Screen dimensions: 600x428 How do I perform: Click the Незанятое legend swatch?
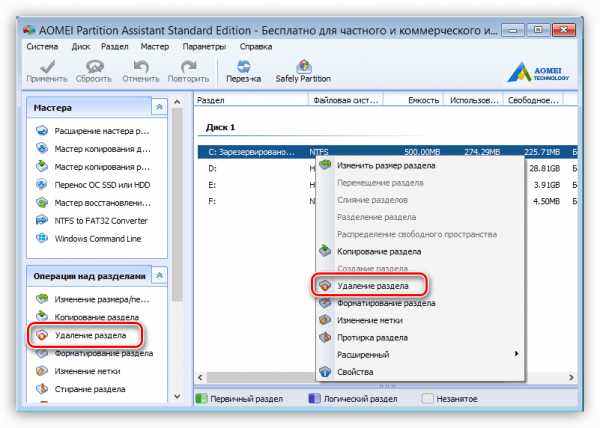point(427,399)
